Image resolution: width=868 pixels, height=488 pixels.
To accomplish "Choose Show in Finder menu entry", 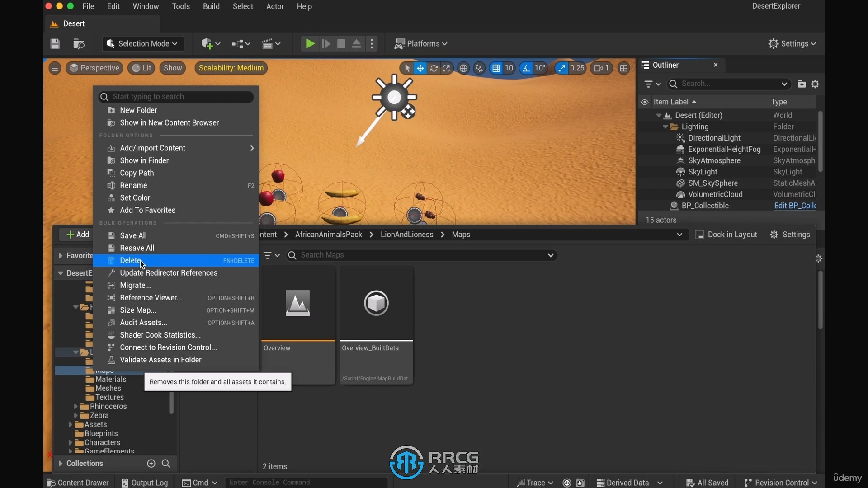I will [176, 160].
